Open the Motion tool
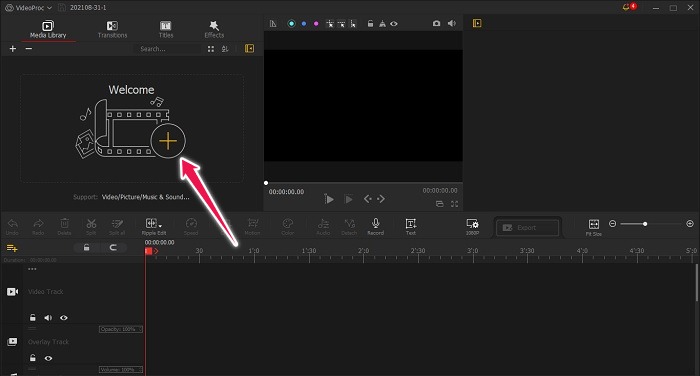700x376 pixels. [253, 226]
